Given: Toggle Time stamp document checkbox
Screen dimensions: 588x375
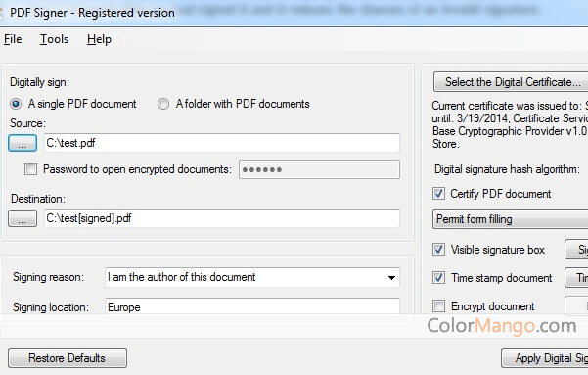Looking at the screenshot, I should [x=438, y=278].
